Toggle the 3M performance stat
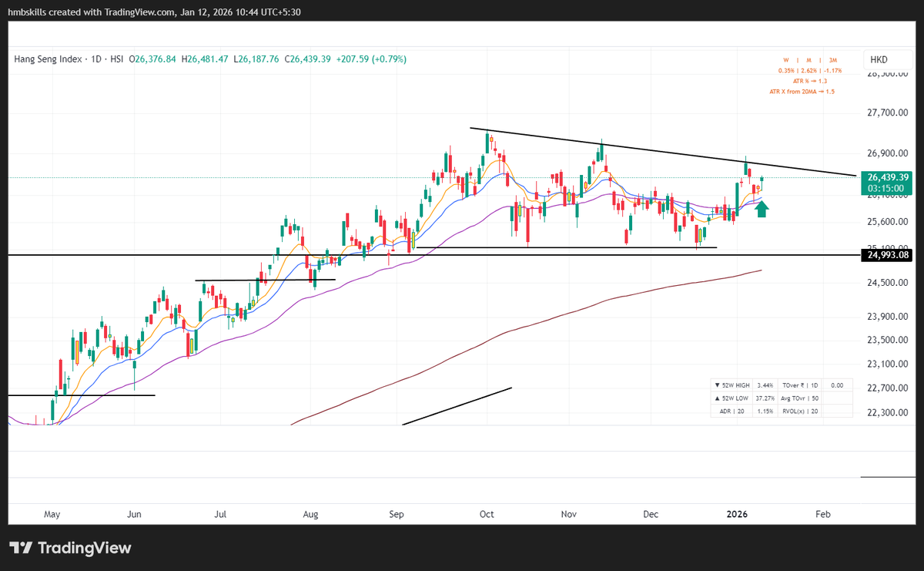Screen dimensions: 924x571 tap(832, 59)
